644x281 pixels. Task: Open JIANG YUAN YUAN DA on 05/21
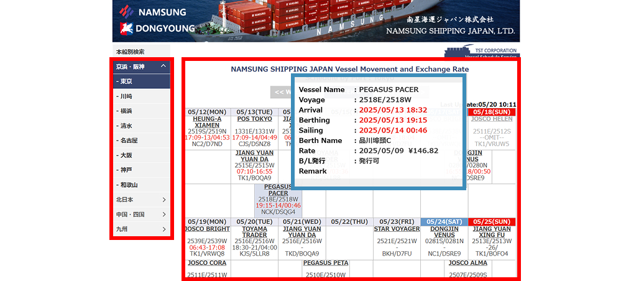(x=302, y=232)
